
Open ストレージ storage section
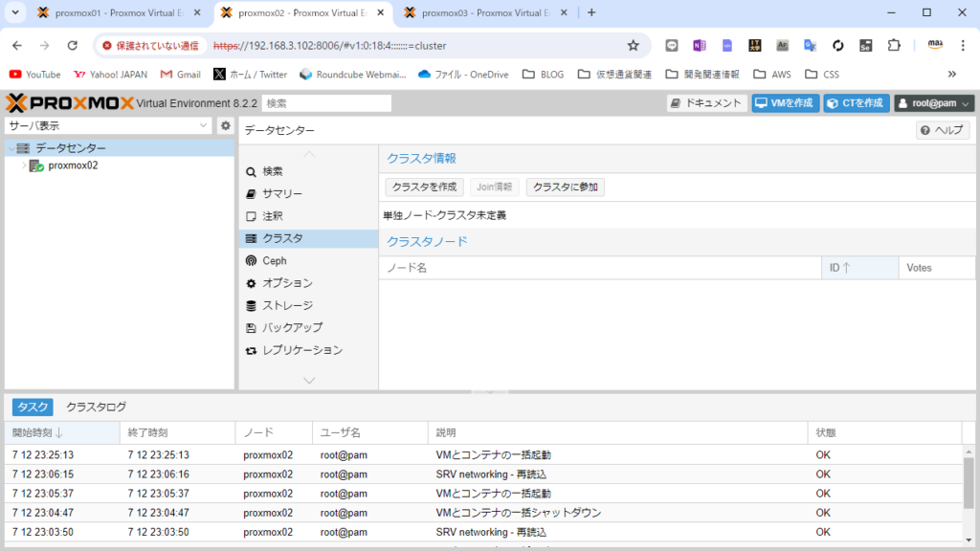[x=287, y=305]
